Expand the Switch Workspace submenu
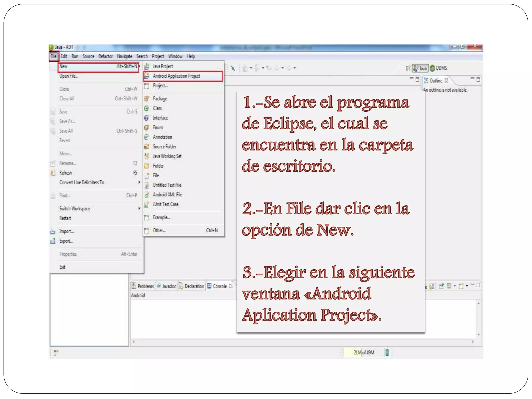 point(139,209)
